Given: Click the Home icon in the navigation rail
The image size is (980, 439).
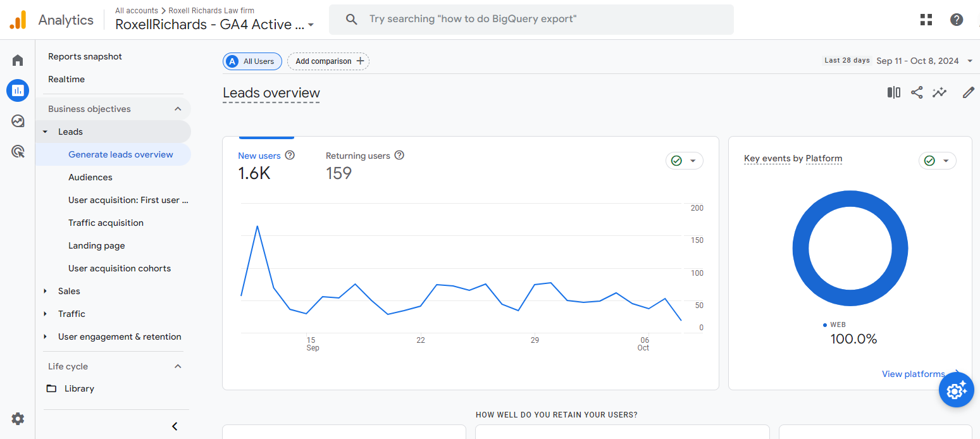Looking at the screenshot, I should coord(17,59).
